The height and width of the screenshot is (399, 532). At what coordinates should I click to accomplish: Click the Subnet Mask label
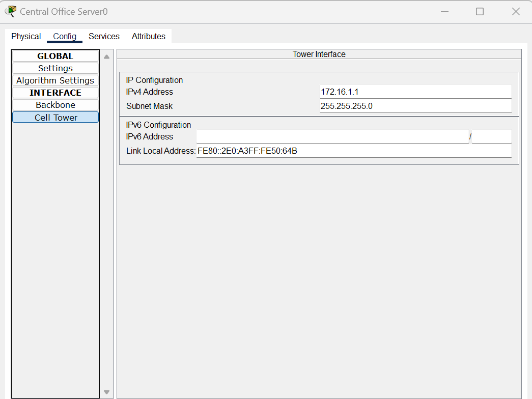tap(149, 106)
